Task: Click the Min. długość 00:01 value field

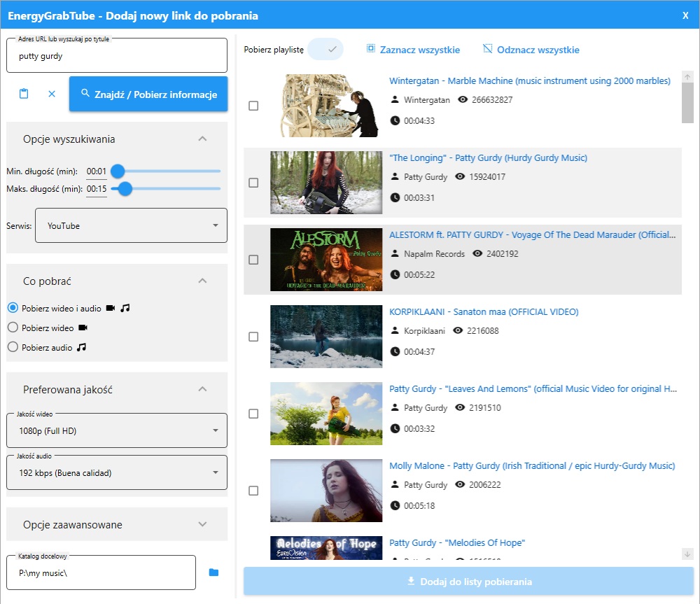Action: pos(97,171)
